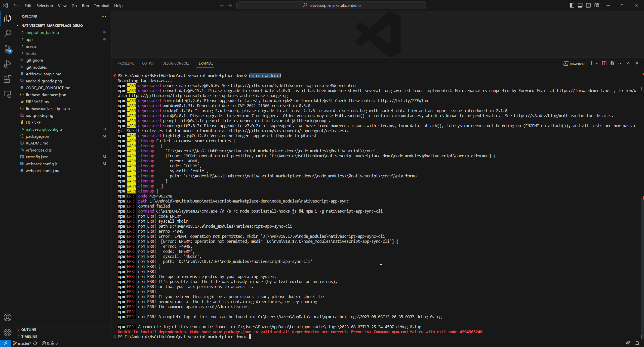Toggle the primary side bar layout button
Screen dimensions: 644x347
point(572,5)
